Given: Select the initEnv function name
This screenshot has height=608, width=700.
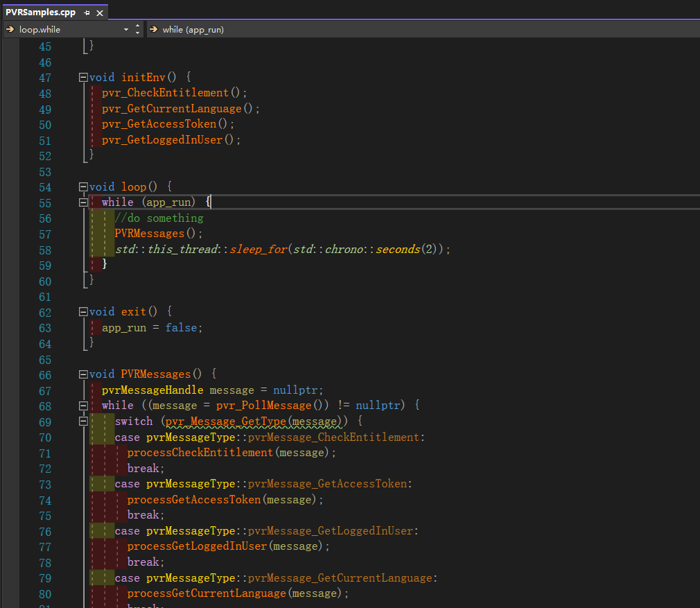Looking at the screenshot, I should pos(143,77).
